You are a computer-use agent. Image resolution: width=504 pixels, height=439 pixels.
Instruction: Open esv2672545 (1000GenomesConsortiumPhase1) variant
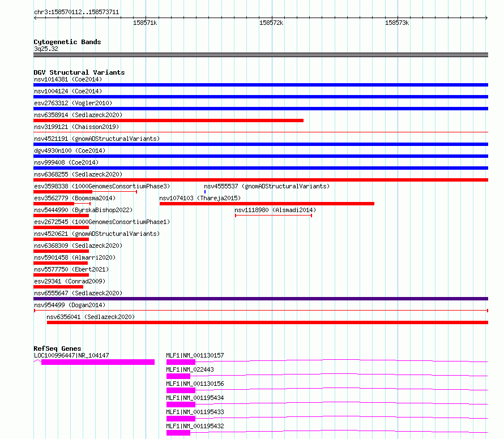(x=102, y=222)
